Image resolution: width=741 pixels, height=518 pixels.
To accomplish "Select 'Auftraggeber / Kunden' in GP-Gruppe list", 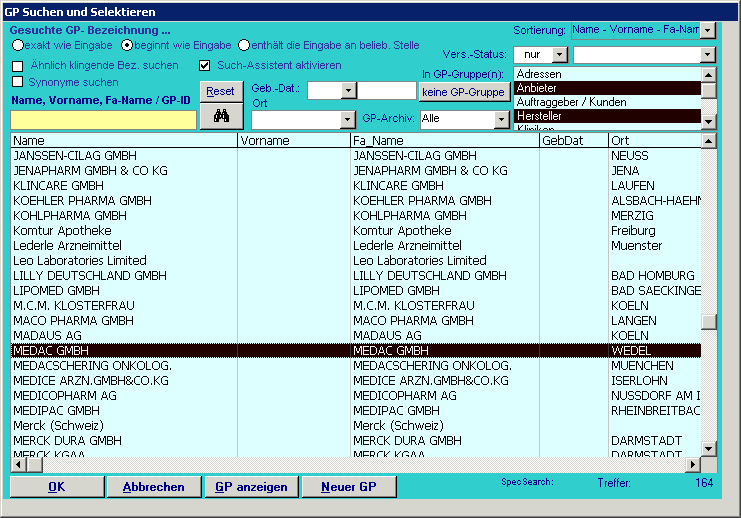I will (607, 102).
